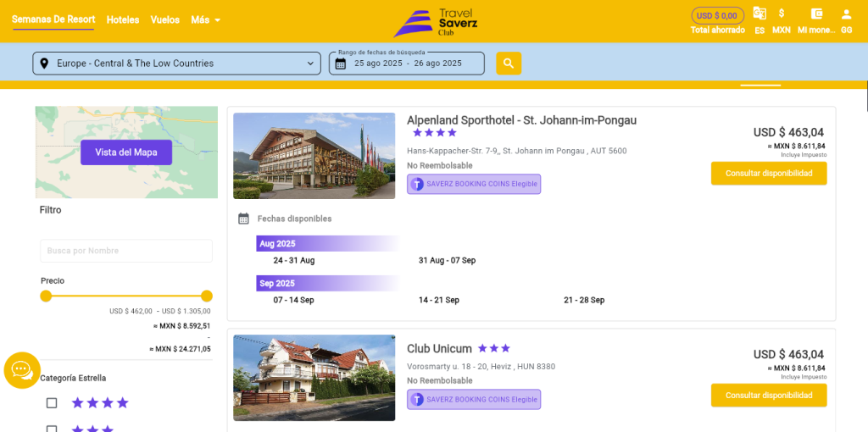Image resolution: width=868 pixels, height=432 pixels.
Task: Open the destination dropdown Europe - Central
Action: click(176, 64)
